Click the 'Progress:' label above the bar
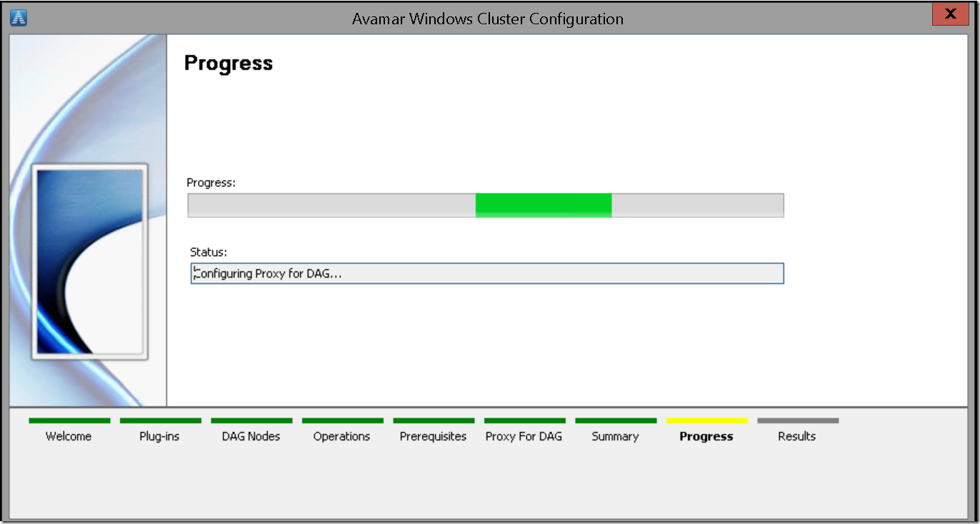The width and height of the screenshot is (980, 524). tap(211, 183)
